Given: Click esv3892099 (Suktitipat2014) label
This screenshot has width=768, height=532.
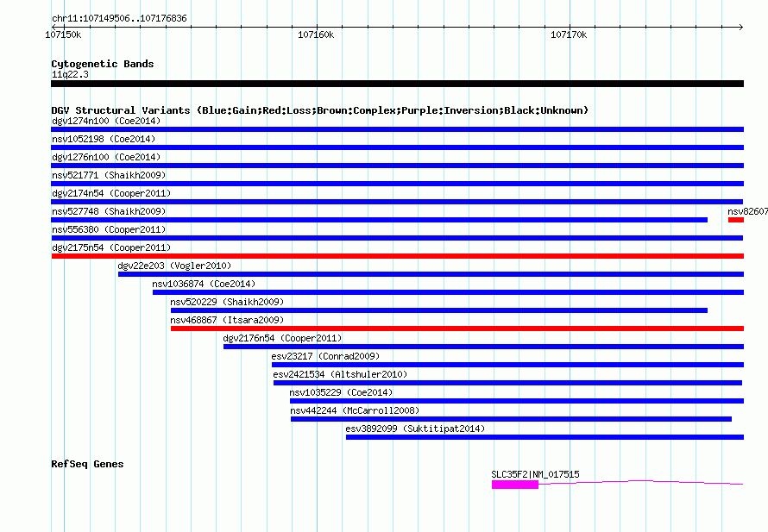Looking at the screenshot, I should coord(415,429).
